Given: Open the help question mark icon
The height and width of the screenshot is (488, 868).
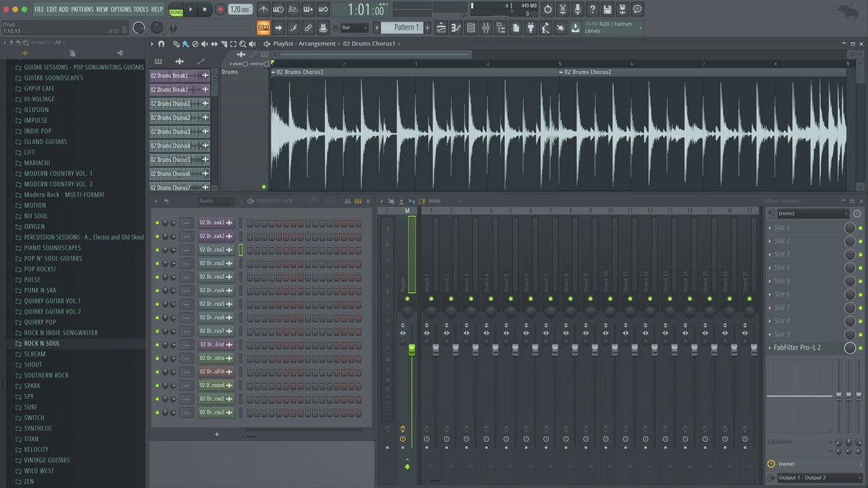Looking at the screenshot, I should pos(592,9).
